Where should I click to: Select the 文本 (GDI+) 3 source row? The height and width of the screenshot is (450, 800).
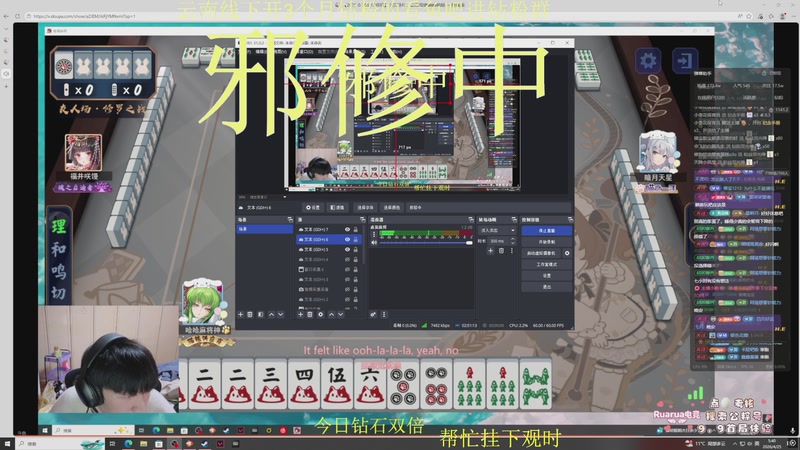coord(330,280)
